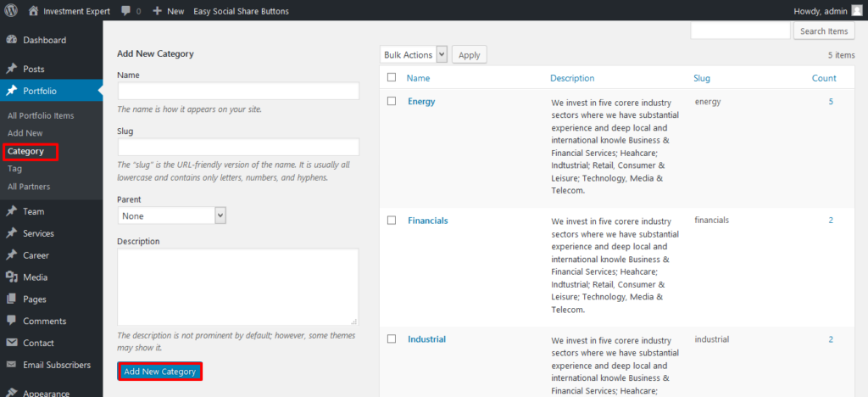Sort the table by the Count column

[x=824, y=78]
